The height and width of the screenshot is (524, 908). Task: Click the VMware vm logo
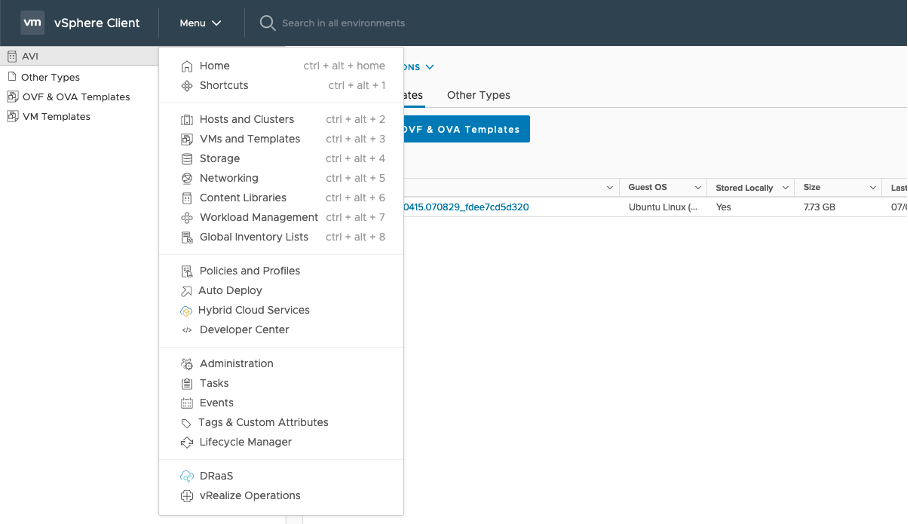[x=32, y=23]
